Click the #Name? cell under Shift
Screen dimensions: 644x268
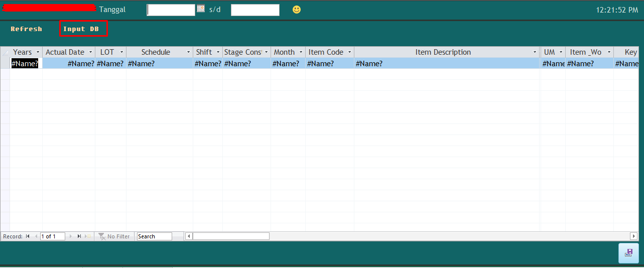coord(208,63)
